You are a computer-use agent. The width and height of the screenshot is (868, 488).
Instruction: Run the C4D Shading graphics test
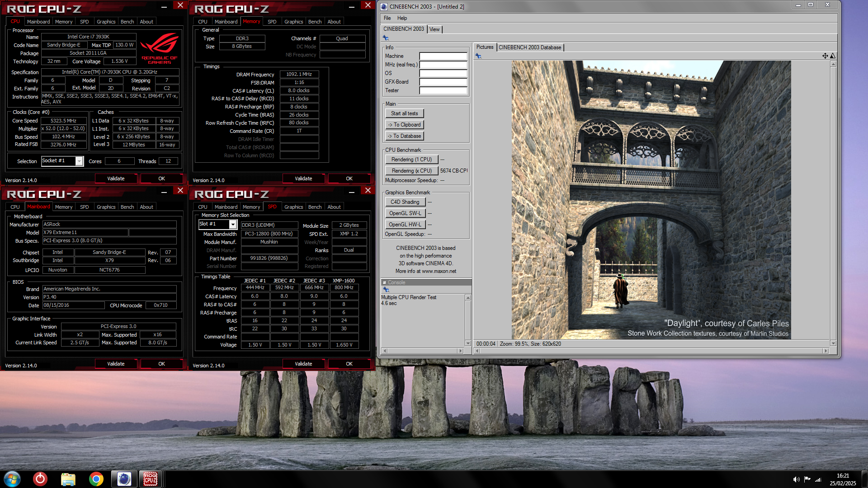tap(405, 202)
